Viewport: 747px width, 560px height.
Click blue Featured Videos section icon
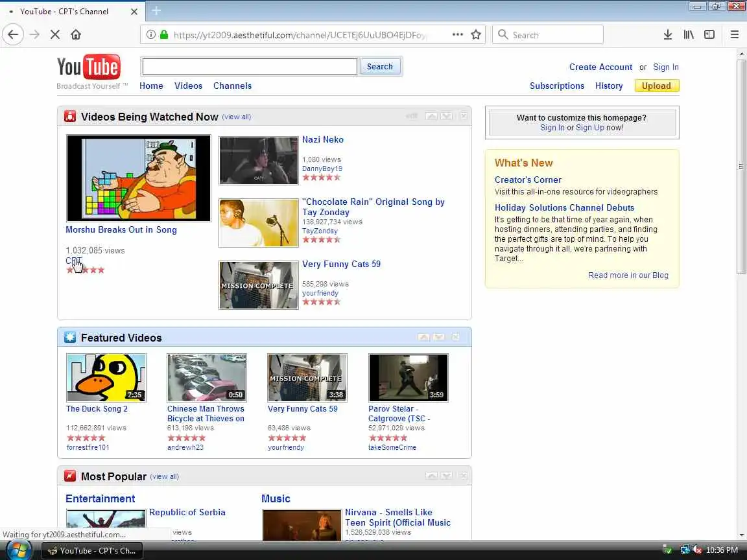[70, 337]
